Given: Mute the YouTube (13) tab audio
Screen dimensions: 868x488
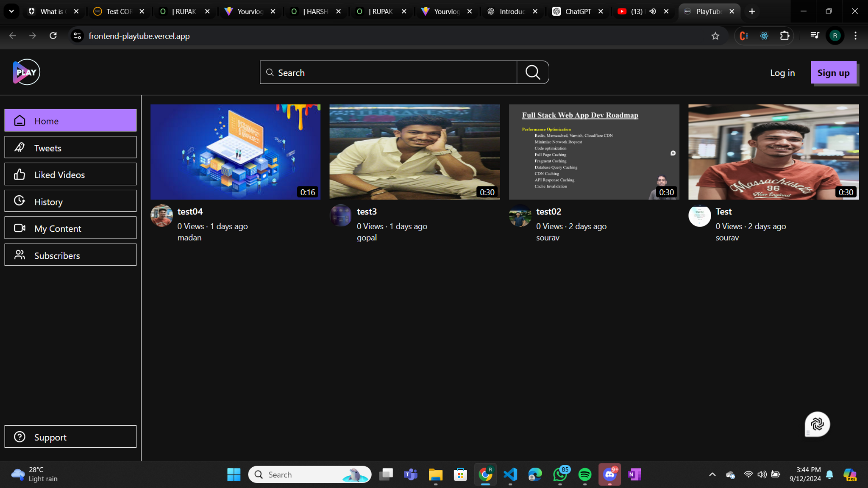Looking at the screenshot, I should pyautogui.click(x=653, y=11).
